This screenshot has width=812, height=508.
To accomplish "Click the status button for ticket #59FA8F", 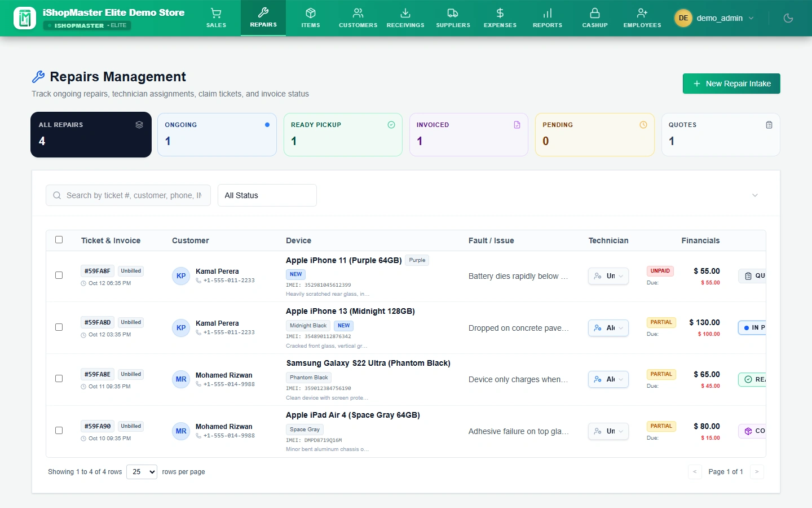I will (752, 276).
